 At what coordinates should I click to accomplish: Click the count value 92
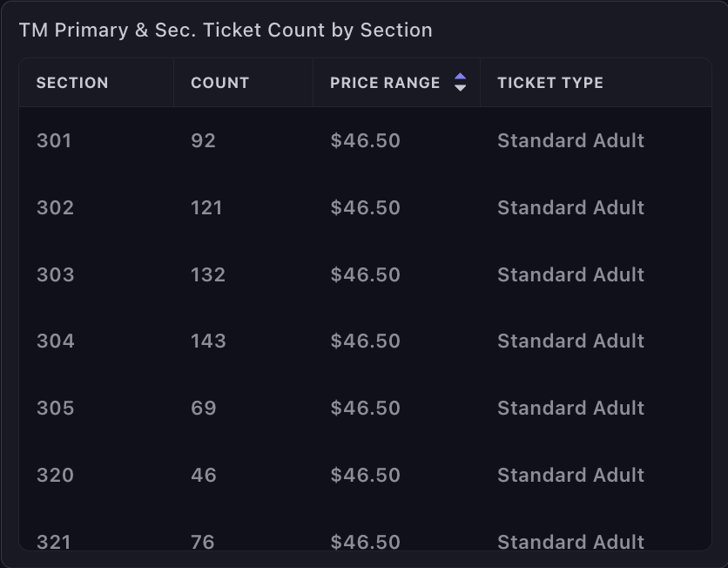tap(203, 141)
